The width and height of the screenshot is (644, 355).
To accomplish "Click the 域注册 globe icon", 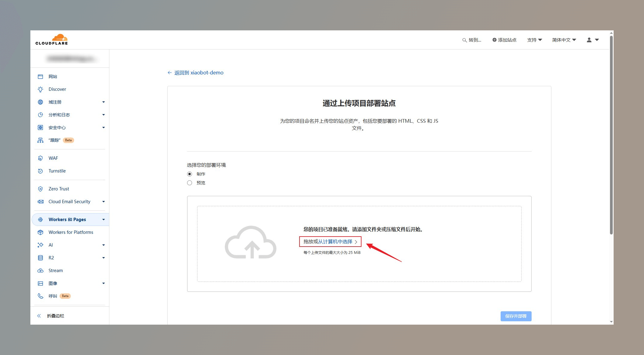I will [x=40, y=102].
